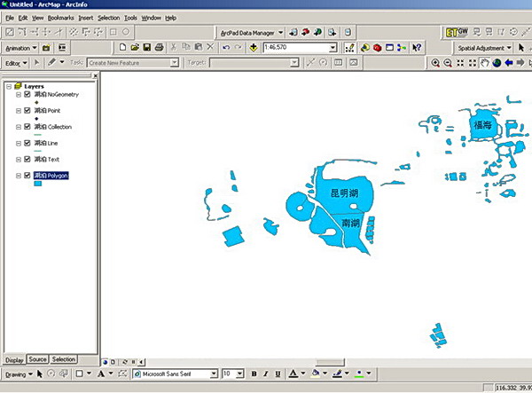Click the Editor menu button
The width and height of the screenshot is (532, 393).
14,63
